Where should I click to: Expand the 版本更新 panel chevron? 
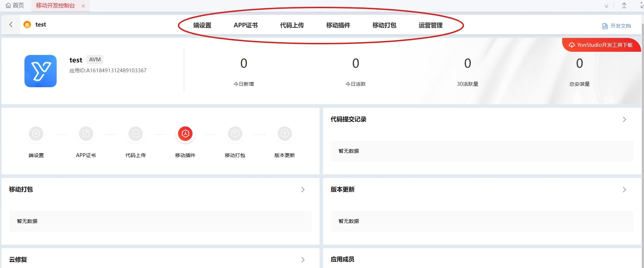625,190
